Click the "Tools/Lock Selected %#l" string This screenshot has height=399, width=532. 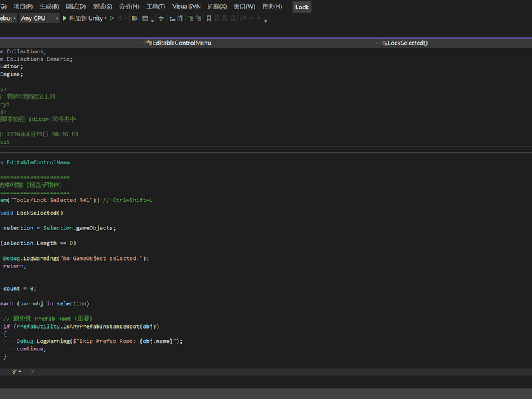(x=52, y=200)
